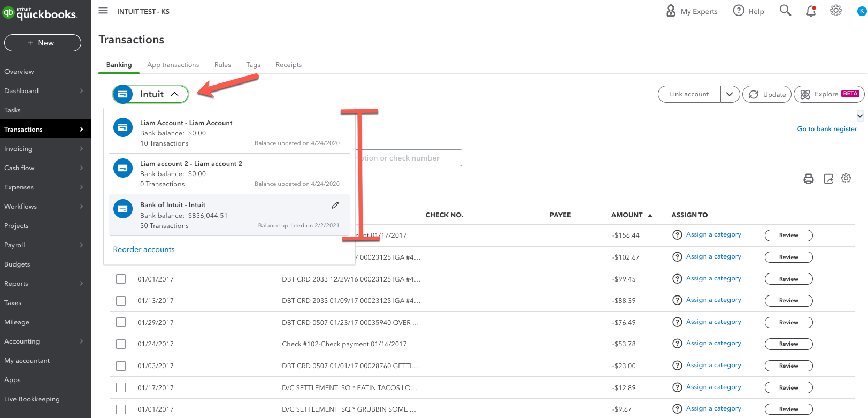Open the Help menu

(748, 11)
